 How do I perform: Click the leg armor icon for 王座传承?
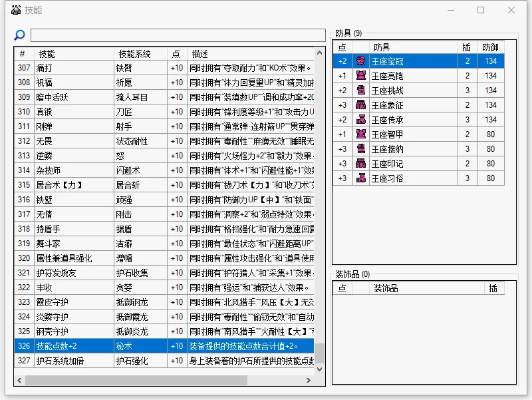coord(360,120)
